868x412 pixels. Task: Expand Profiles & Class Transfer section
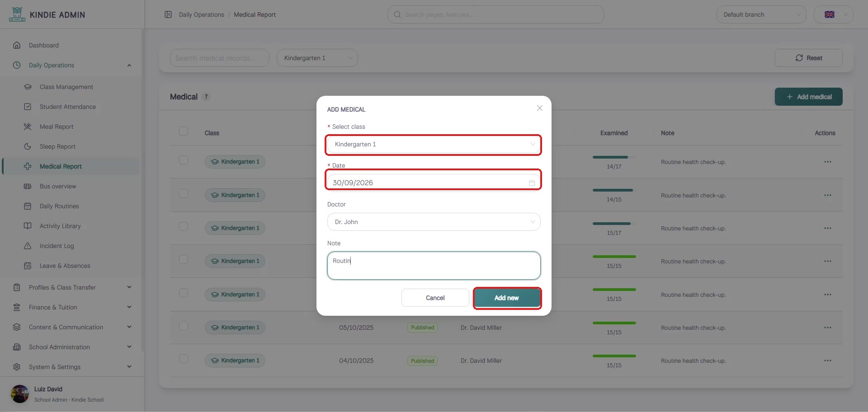72,287
